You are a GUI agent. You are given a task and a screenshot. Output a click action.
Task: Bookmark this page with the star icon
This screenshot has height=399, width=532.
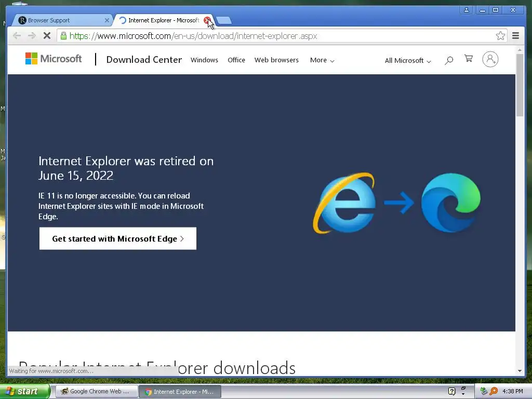(500, 36)
